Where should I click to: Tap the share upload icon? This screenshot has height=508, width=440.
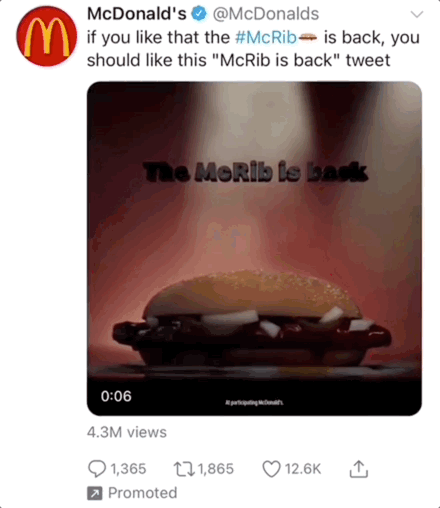359,469
